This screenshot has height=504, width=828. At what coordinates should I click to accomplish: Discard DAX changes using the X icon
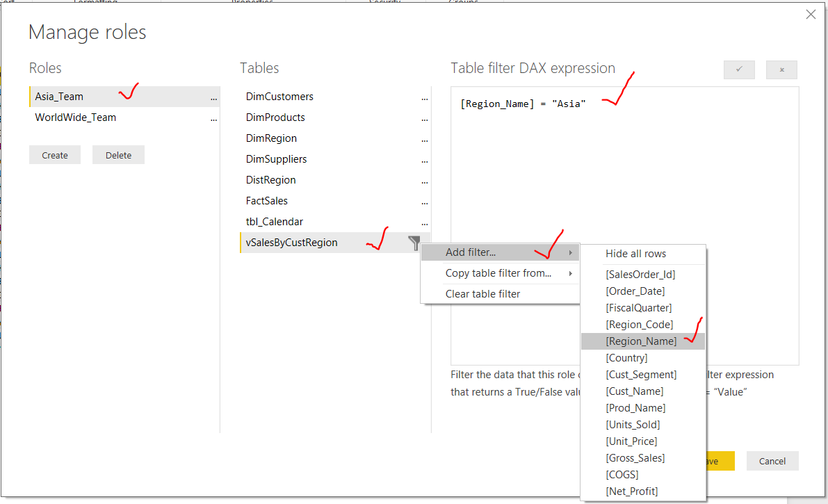click(x=782, y=70)
